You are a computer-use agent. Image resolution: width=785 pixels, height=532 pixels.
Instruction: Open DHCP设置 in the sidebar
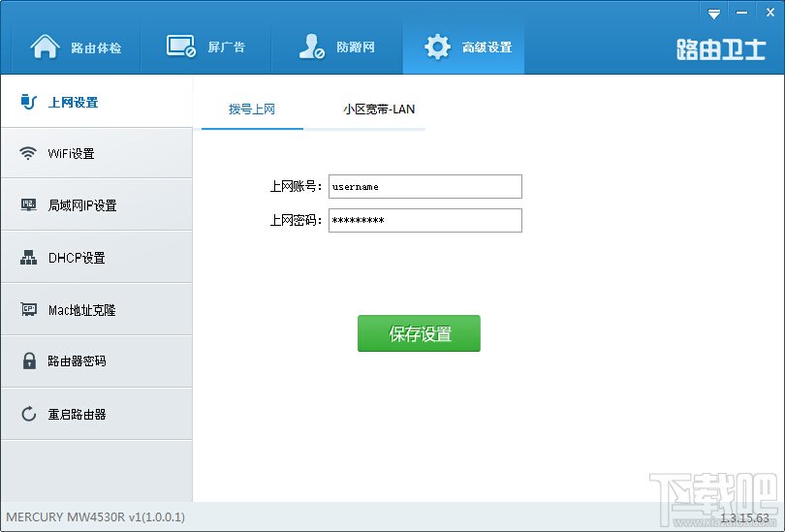(97, 257)
